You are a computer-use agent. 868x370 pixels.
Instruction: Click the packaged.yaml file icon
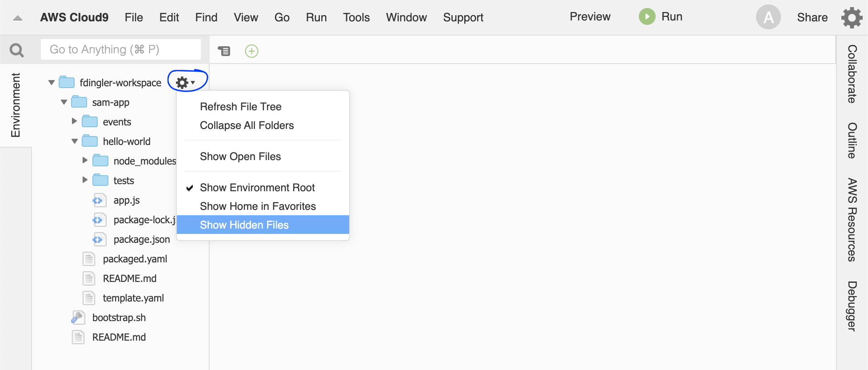pos(89,259)
